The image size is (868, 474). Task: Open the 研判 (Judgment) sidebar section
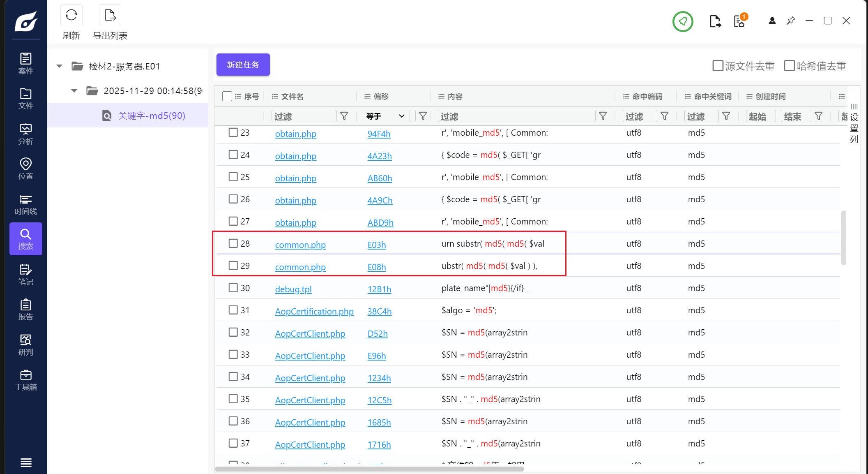pyautogui.click(x=26, y=345)
